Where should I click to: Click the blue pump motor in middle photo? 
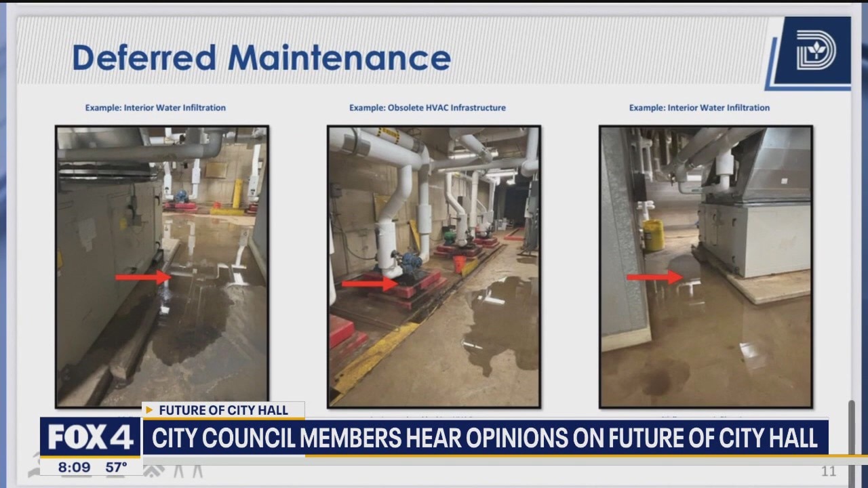pyautogui.click(x=411, y=262)
